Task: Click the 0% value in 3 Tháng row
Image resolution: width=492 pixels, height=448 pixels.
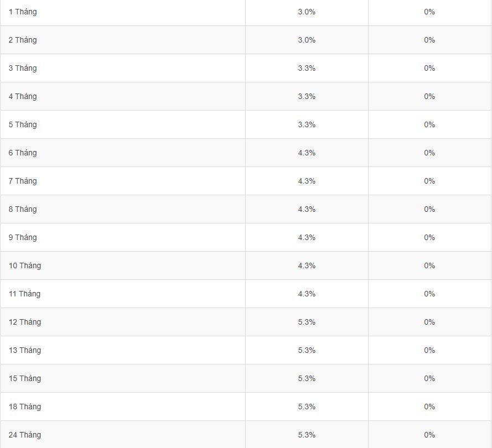Action: [429, 68]
